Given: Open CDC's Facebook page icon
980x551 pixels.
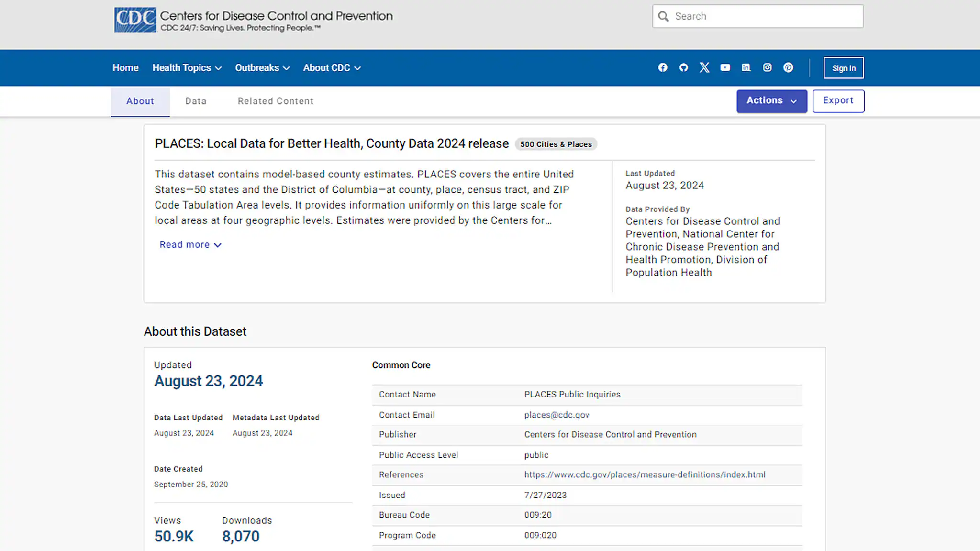Looking at the screenshot, I should point(662,67).
